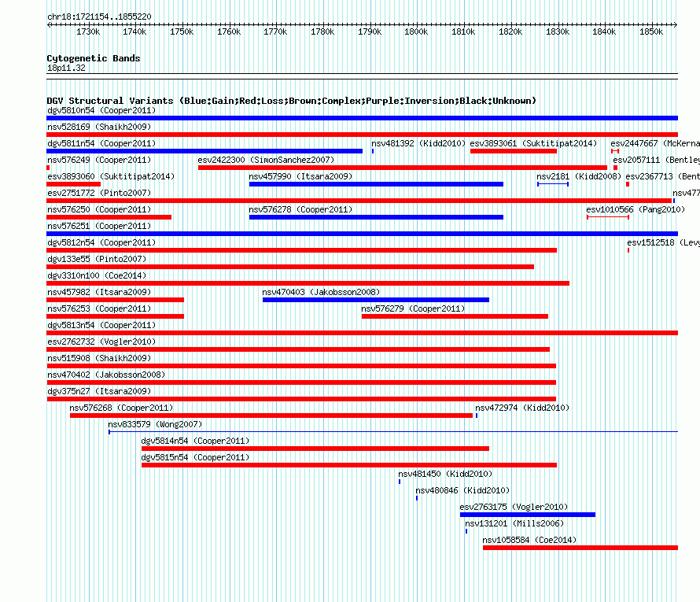Click red dgv5812n54 loss bar

pyautogui.click(x=302, y=250)
